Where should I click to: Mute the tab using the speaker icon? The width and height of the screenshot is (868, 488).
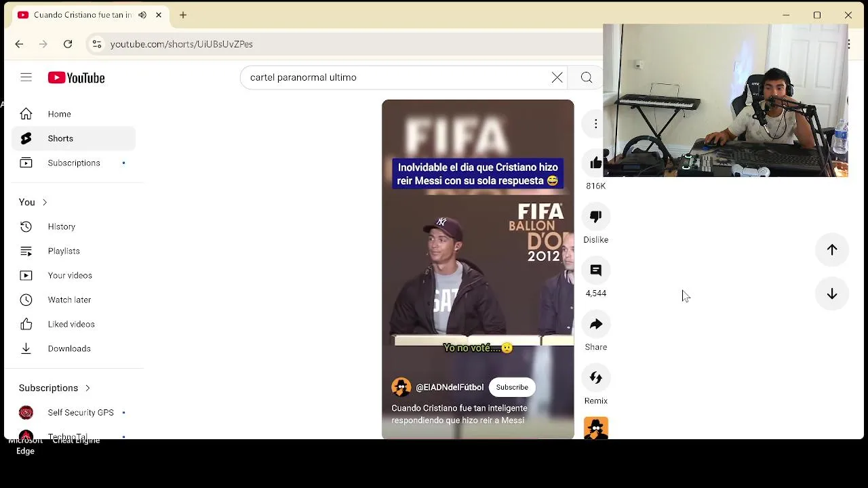142,15
